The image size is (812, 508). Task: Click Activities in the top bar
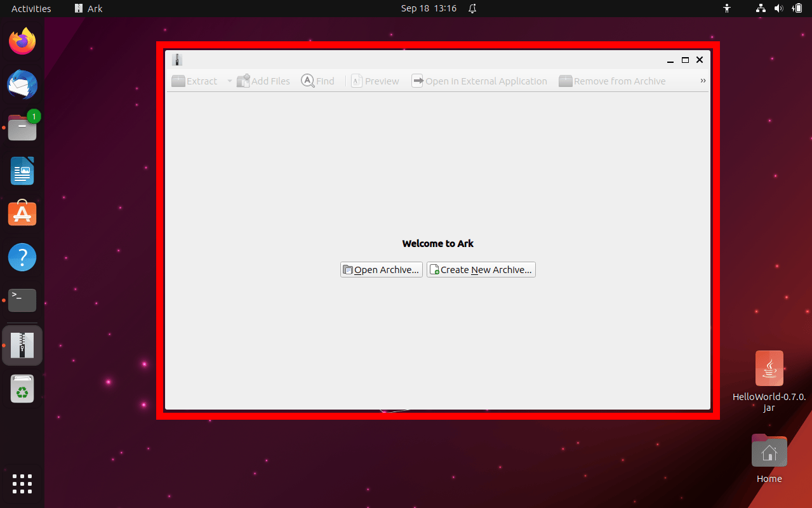coord(31,9)
